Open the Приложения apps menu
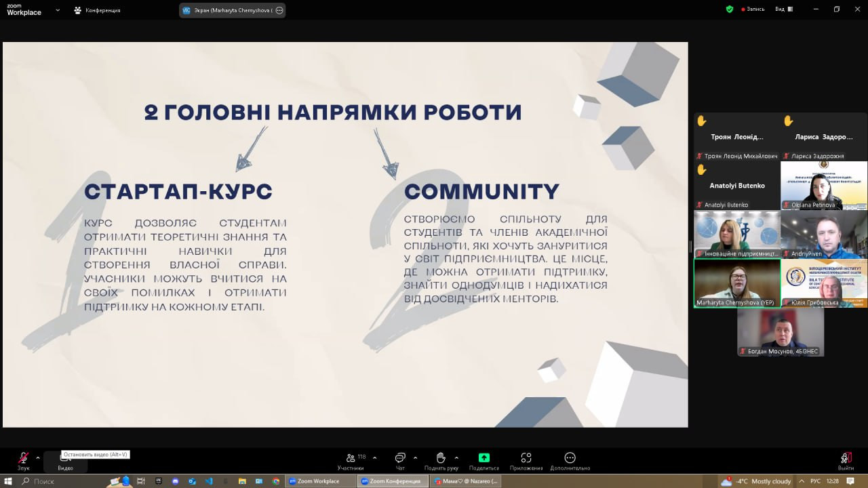The width and height of the screenshot is (868, 488). click(526, 462)
